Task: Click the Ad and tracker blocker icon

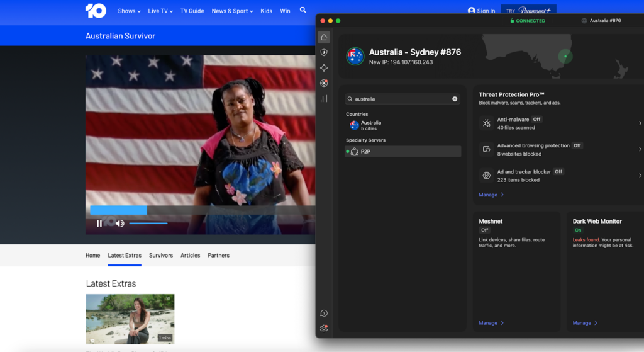Action: click(x=486, y=176)
